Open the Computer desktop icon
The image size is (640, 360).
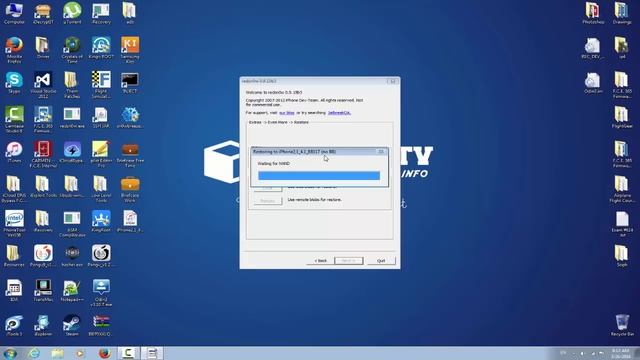(14, 13)
